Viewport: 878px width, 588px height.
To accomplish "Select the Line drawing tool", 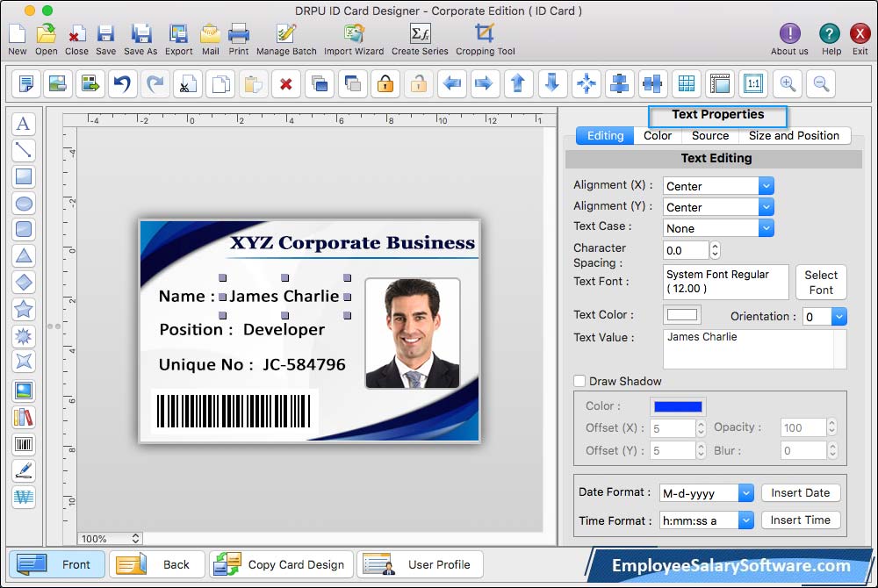I will (x=23, y=150).
